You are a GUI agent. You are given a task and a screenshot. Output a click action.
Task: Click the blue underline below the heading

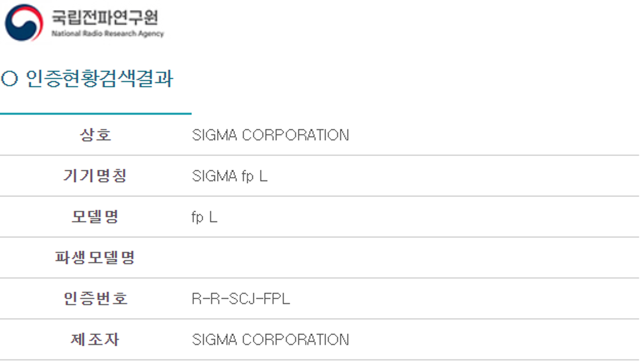[95, 114]
